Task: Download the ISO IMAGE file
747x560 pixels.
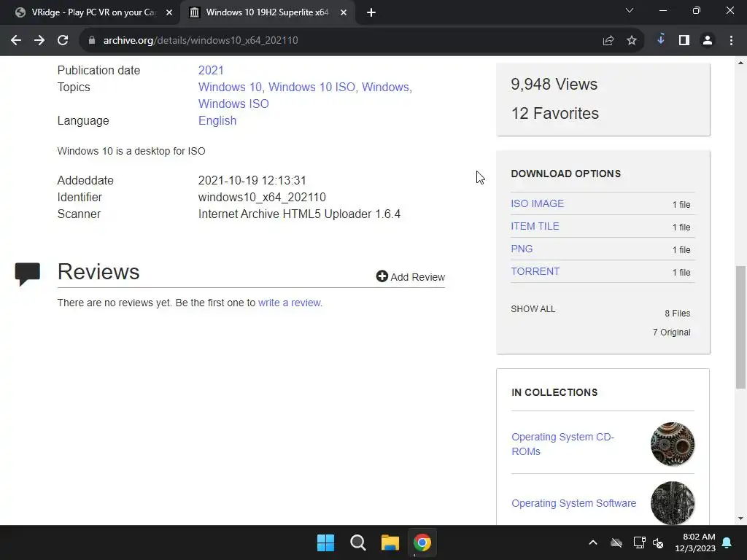Action: [x=537, y=204]
